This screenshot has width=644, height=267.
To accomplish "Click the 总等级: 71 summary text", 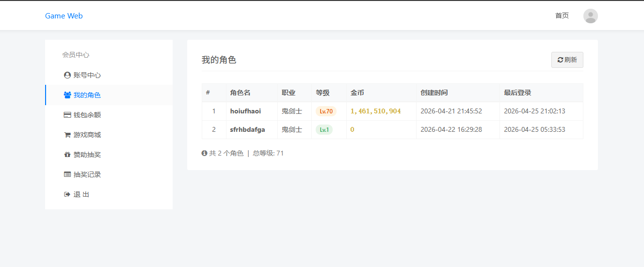I will [x=268, y=153].
